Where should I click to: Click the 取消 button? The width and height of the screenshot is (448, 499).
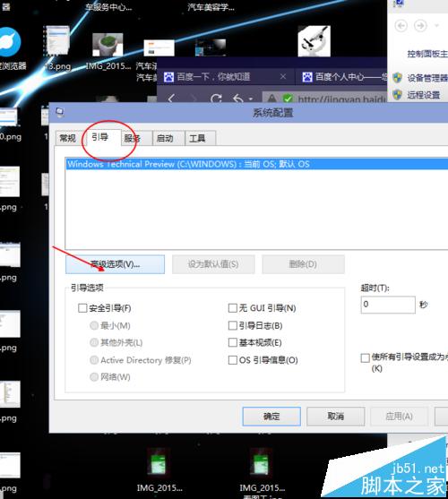click(335, 417)
